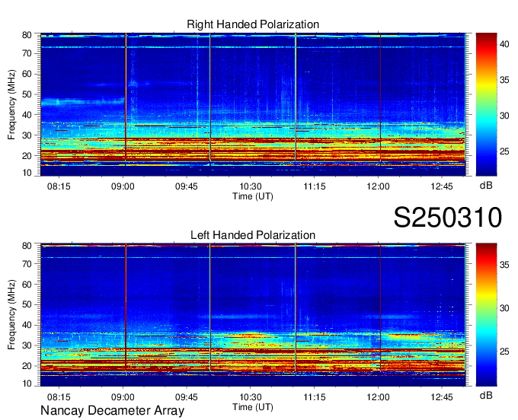Click the dB unit under the Right Handed colorbar

click(x=486, y=186)
